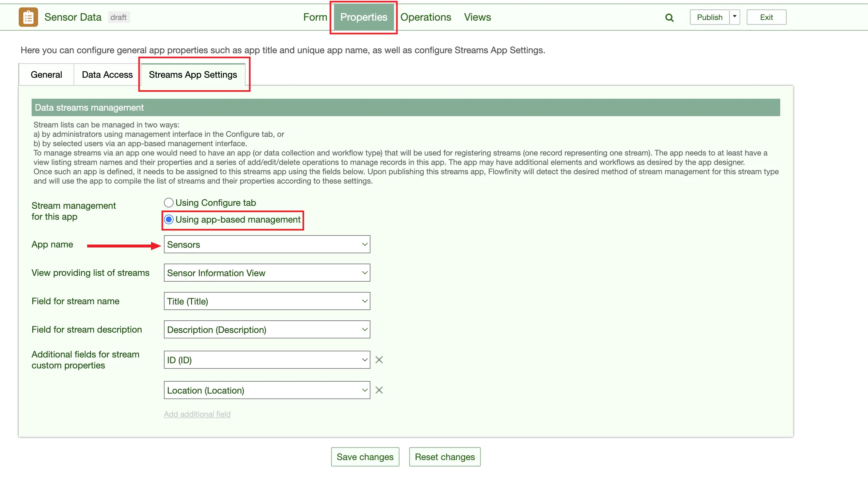Select Using app-based management radio option
Screen dimensions: 868x482
[x=168, y=219]
